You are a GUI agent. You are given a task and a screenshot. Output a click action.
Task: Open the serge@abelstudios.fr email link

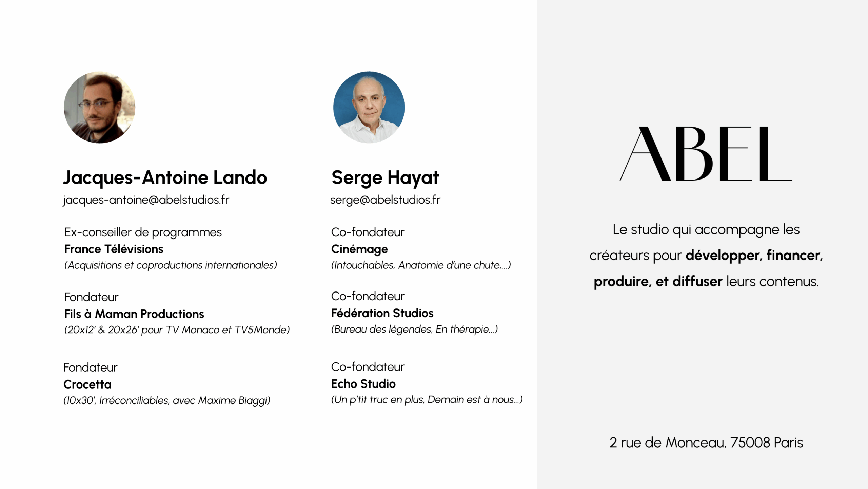point(385,200)
